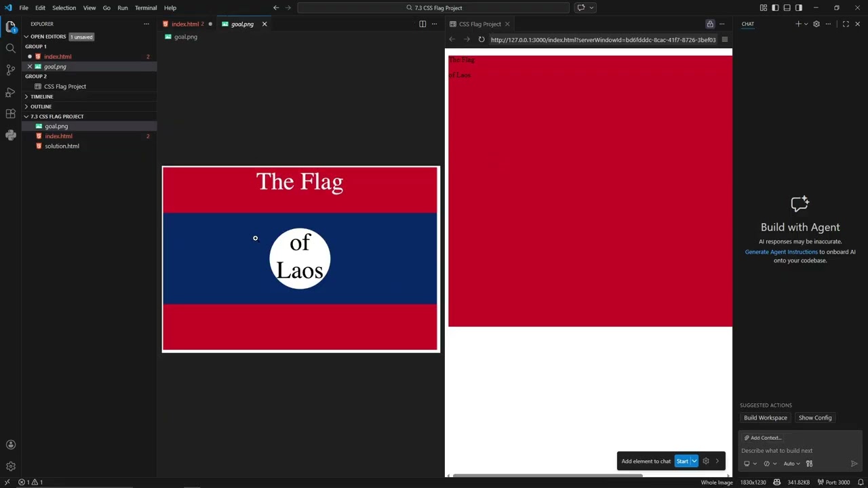Open the Python icon in activity bar
Screen dimensions: 868x488
[x=10, y=135]
